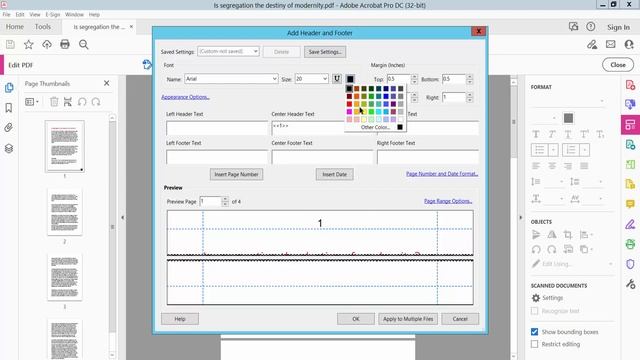
Task: Click the rotate counterclockwise icon in thumbnails panel
Action: [x=82, y=102]
